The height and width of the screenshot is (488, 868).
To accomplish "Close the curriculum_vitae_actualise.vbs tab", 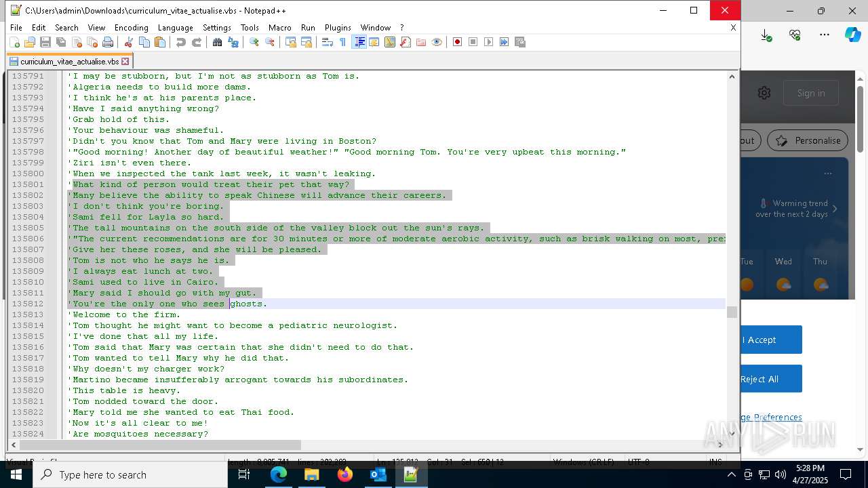I will click(125, 61).
